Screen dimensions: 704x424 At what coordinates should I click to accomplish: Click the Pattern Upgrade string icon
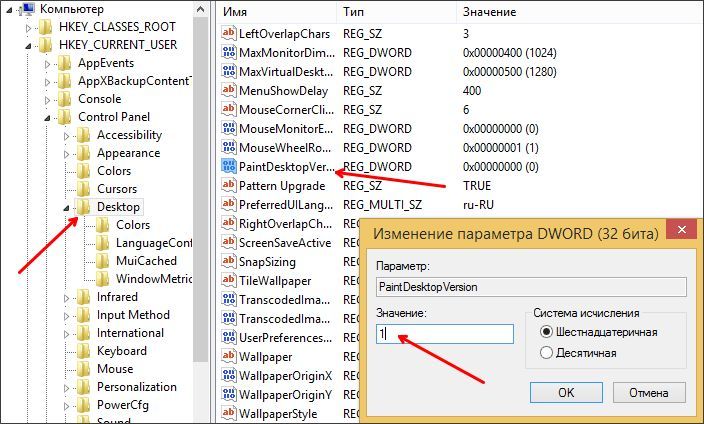229,185
